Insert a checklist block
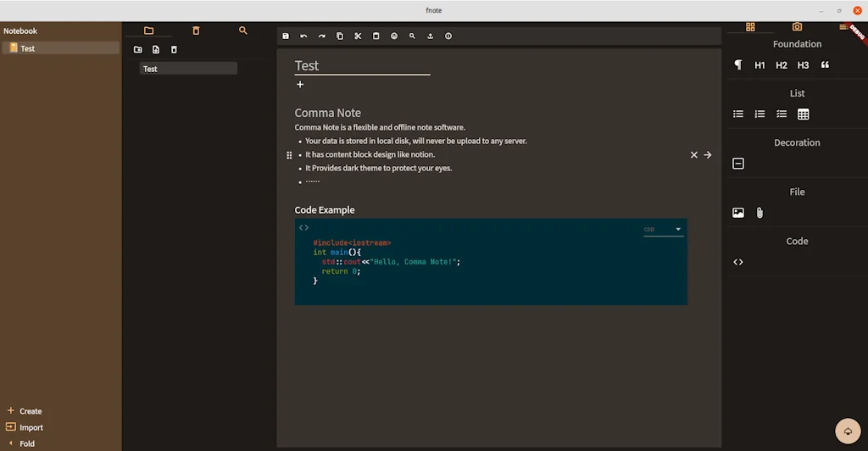Screen dimensions: 868x451 pyautogui.click(x=781, y=114)
